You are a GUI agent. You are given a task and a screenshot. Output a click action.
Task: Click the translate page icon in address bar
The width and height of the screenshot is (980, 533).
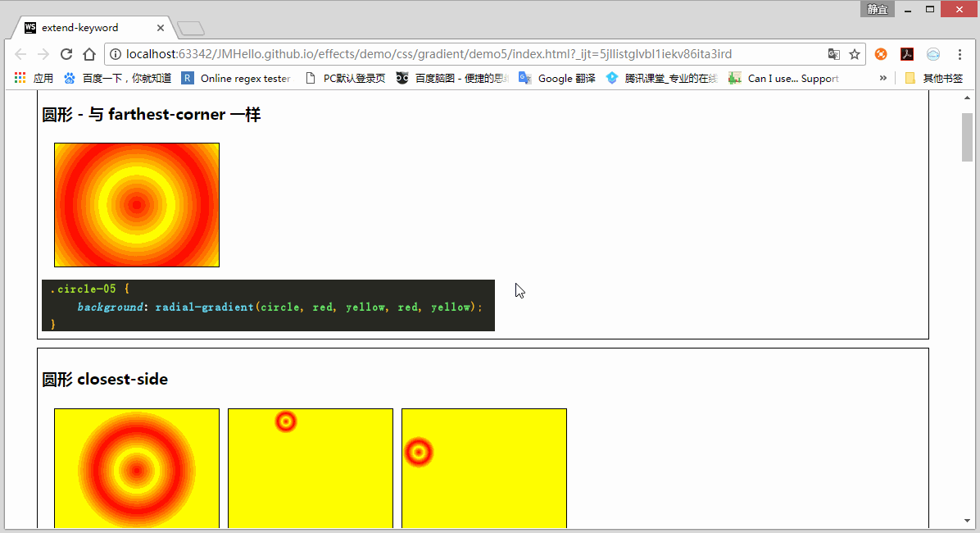click(833, 54)
